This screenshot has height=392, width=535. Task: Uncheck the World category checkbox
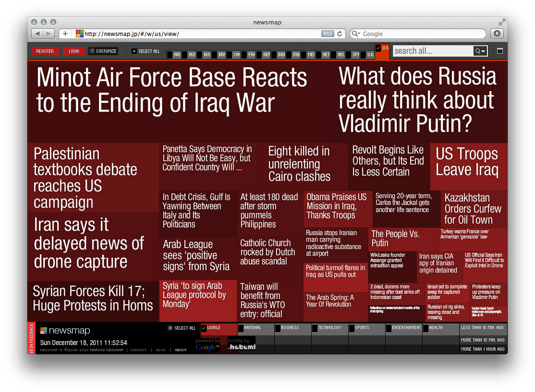coord(204,328)
